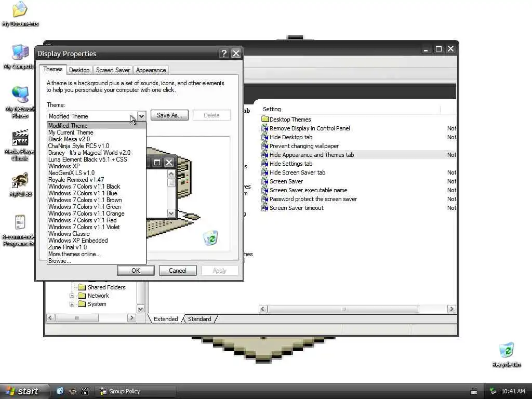532x399 pixels.
Task: Click left arrow of settings list horizontal scrollbar
Action: click(x=263, y=309)
